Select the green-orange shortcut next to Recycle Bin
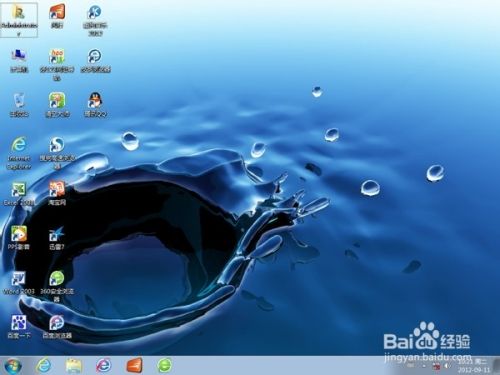The width and height of the screenshot is (500, 375). 57,105
